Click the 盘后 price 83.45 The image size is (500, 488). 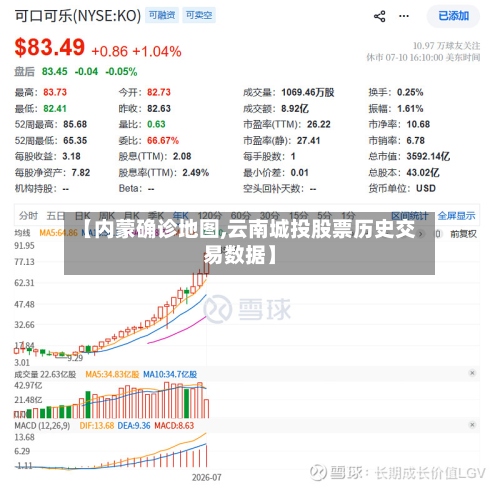tap(54, 71)
